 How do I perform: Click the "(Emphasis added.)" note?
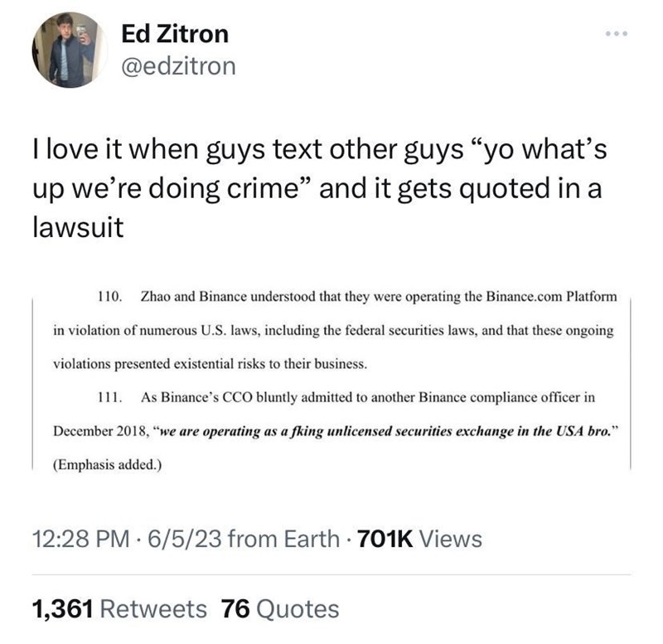(x=104, y=464)
